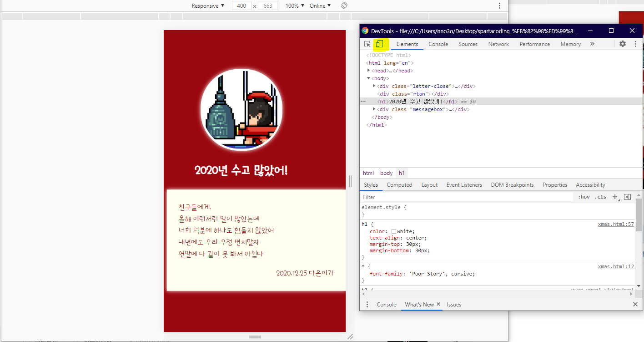Click the viewport width field showing 400
Image resolution: width=644 pixels, height=342 pixels.
click(241, 5)
